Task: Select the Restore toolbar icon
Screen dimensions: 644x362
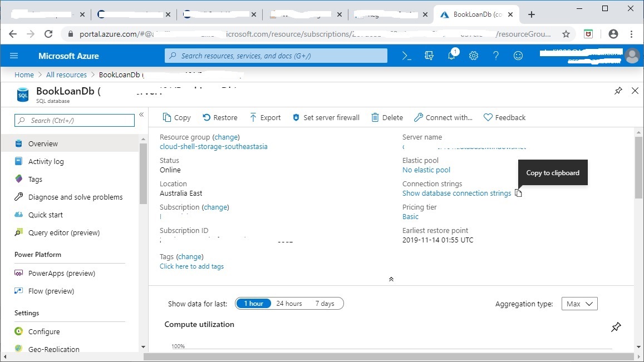Action: click(220, 117)
